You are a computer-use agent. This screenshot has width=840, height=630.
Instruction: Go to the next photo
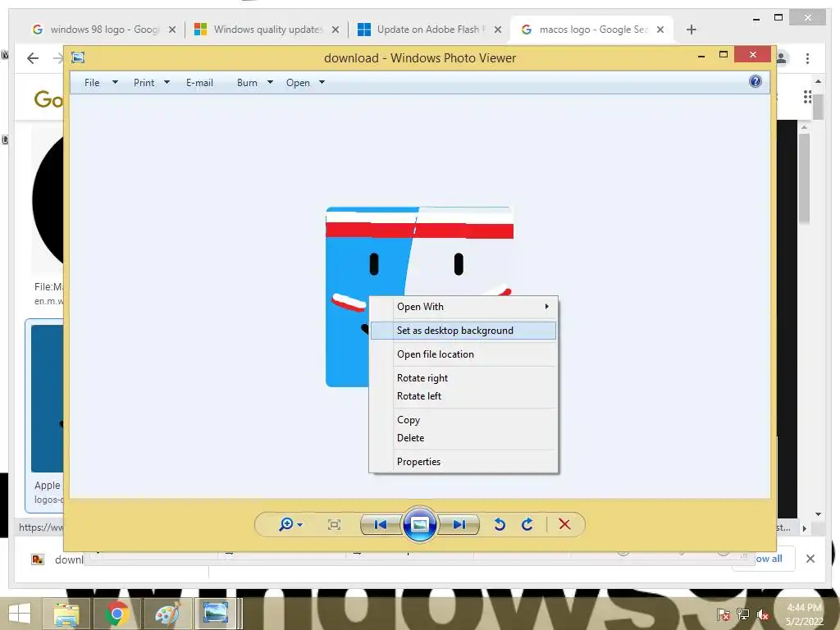(x=459, y=524)
